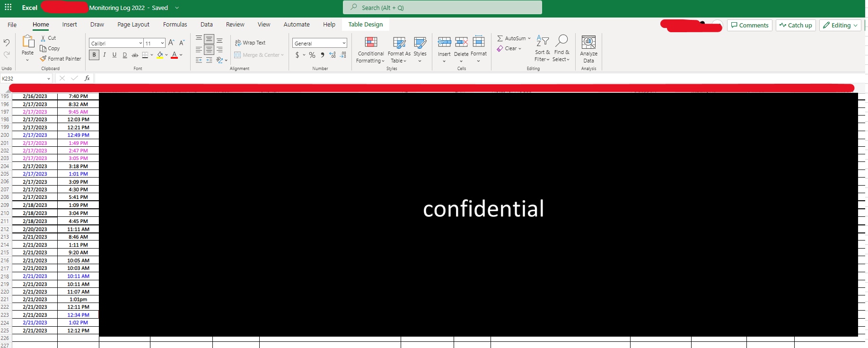Open the Name Box dropdown arrow
Image resolution: width=868 pixels, height=348 pixels.
48,79
